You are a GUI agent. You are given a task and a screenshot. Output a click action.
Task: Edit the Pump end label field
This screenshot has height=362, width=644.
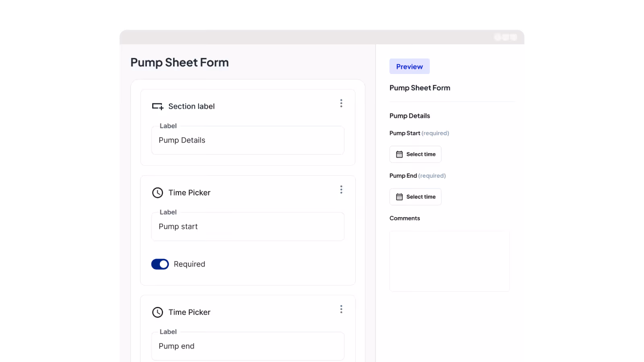point(248,346)
